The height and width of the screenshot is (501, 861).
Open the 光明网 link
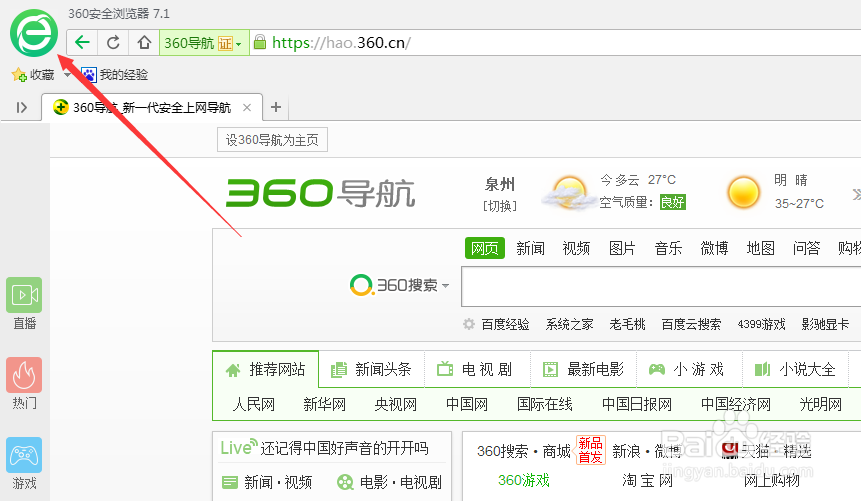[820, 404]
